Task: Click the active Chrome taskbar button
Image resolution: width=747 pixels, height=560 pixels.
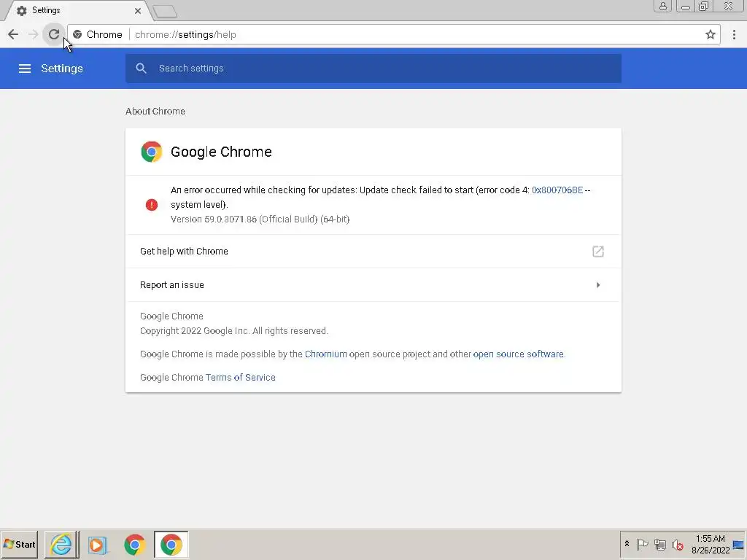Action: (171, 544)
